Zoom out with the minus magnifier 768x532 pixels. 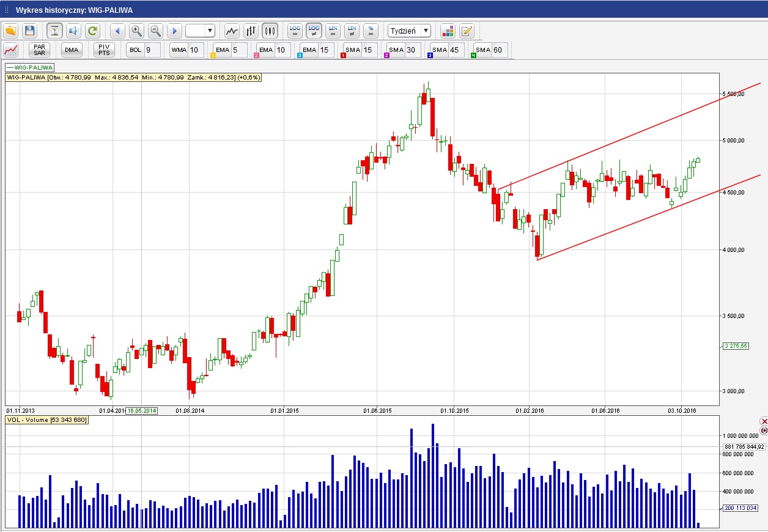[155, 31]
